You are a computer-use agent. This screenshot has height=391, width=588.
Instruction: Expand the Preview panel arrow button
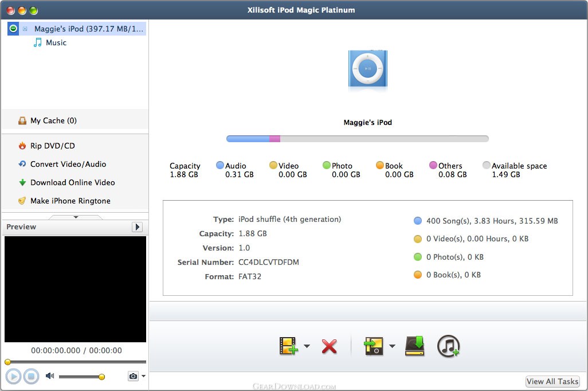click(x=137, y=227)
